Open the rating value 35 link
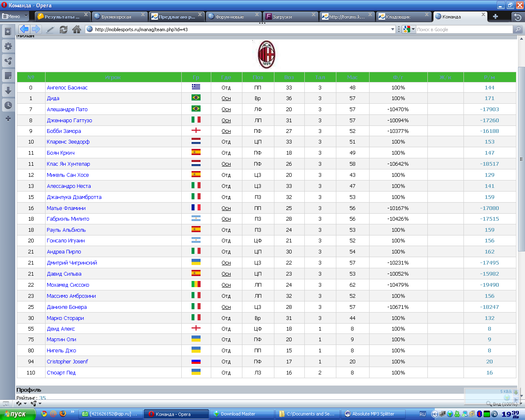Viewport: 525px width, 420px height. [x=43, y=398]
